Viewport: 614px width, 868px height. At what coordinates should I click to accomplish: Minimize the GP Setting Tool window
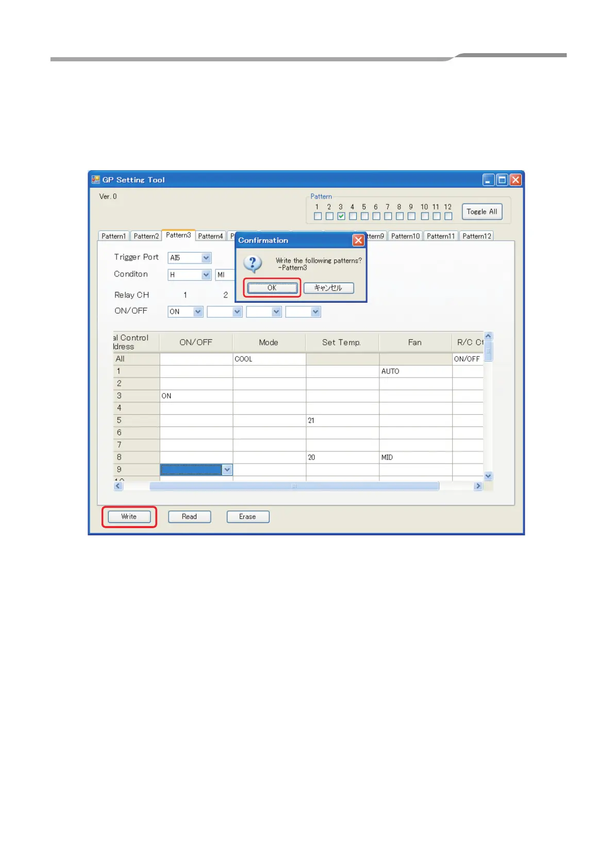tap(489, 179)
